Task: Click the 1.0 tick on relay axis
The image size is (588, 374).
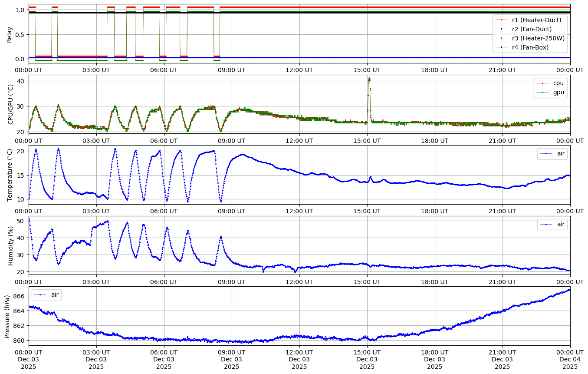Action: [x=20, y=10]
